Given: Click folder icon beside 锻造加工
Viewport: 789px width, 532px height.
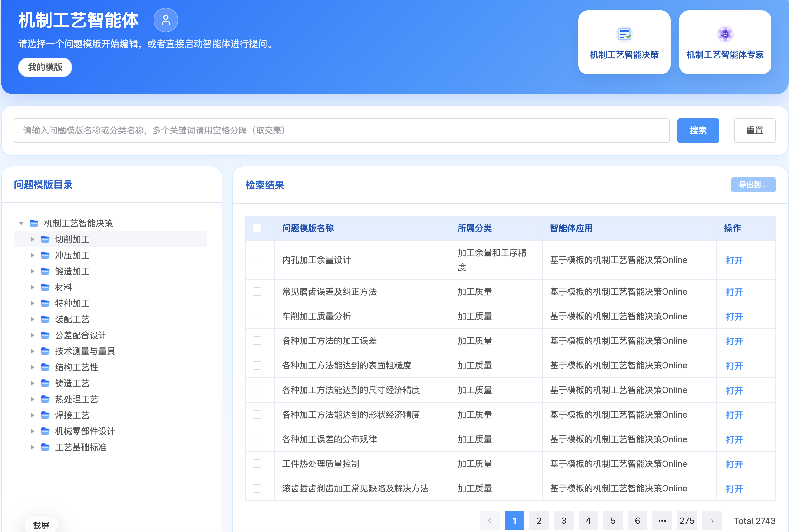Looking at the screenshot, I should point(45,271).
